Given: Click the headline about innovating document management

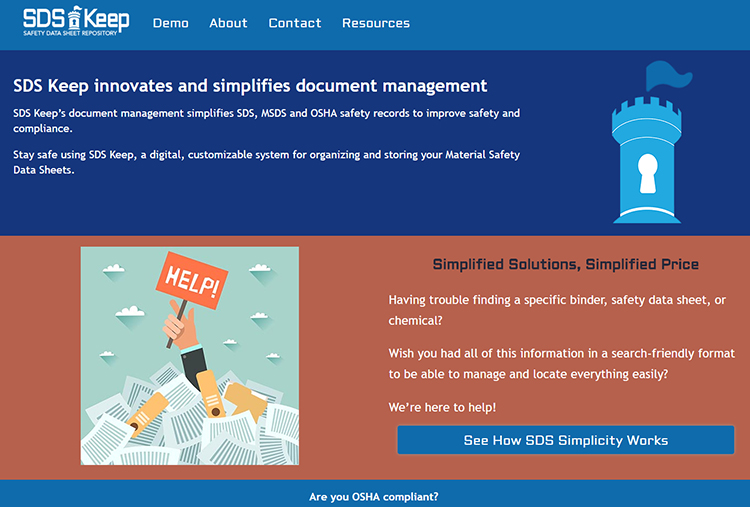Looking at the screenshot, I should pos(250,86).
